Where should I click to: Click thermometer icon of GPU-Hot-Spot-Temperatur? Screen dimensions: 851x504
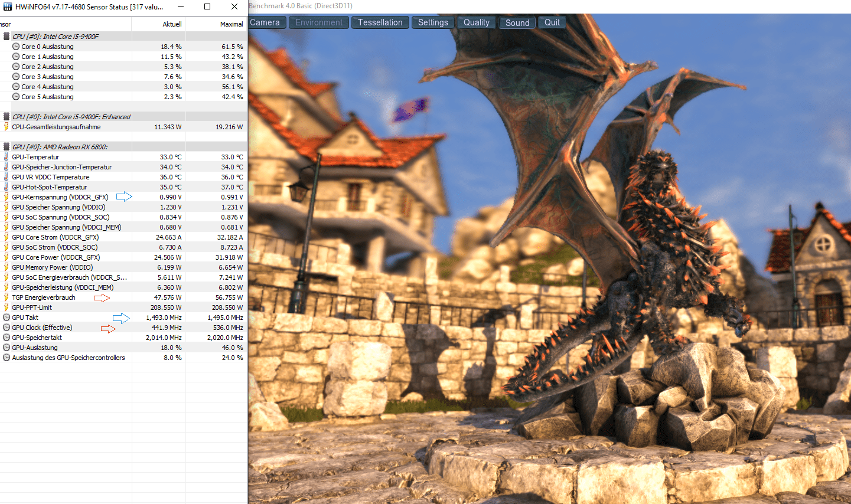point(6,187)
